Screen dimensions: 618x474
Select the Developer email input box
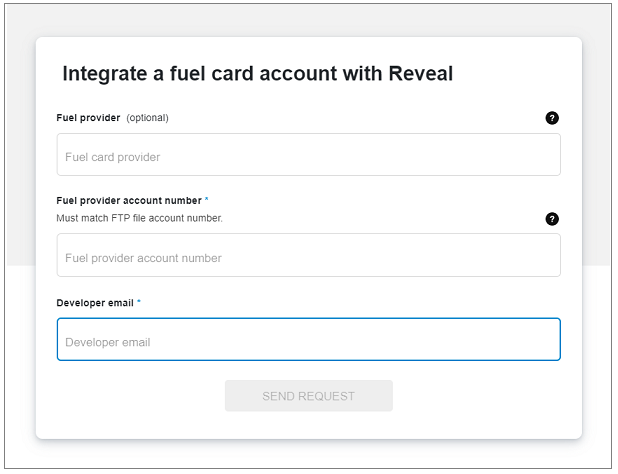[309, 339]
